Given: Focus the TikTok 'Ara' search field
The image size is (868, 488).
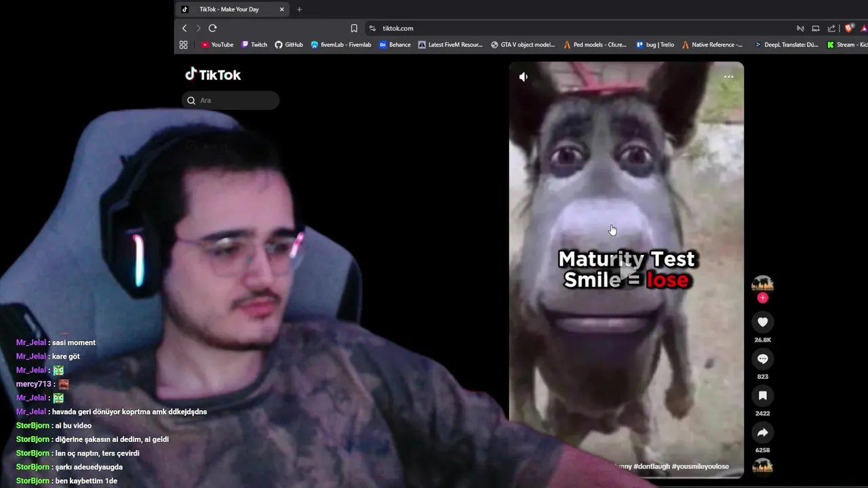Looking at the screenshot, I should [231, 100].
